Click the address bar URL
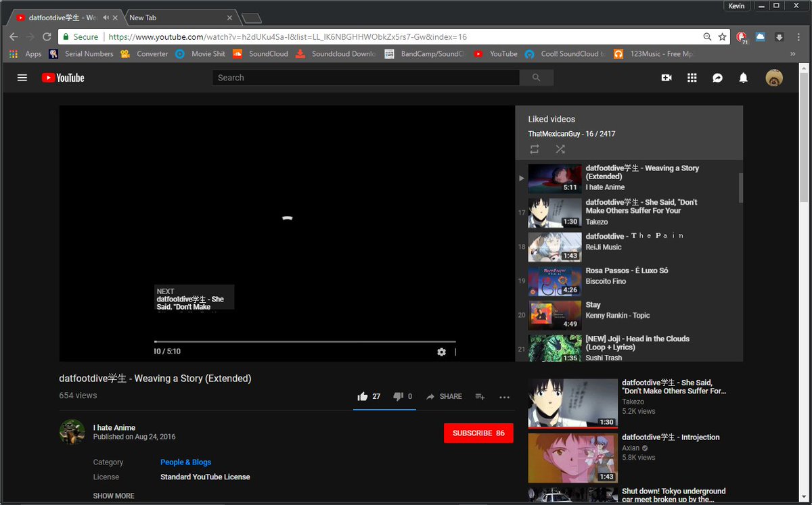 point(288,37)
